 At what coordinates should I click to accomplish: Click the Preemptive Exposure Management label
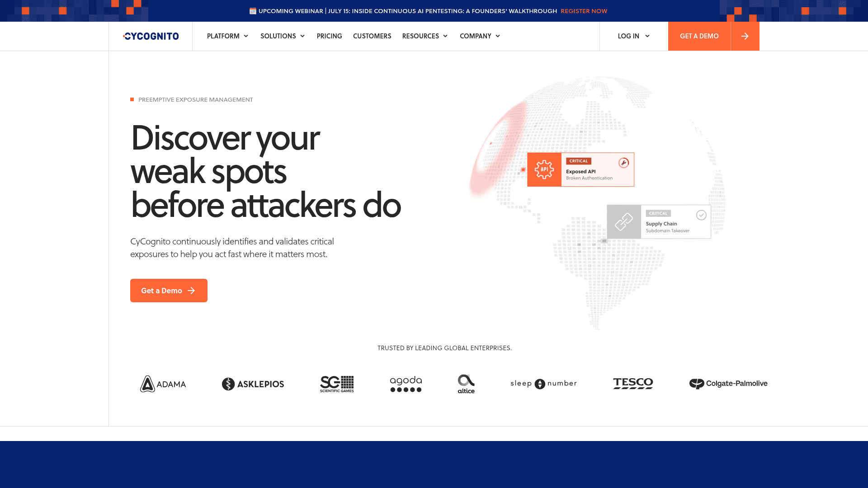[x=195, y=99]
